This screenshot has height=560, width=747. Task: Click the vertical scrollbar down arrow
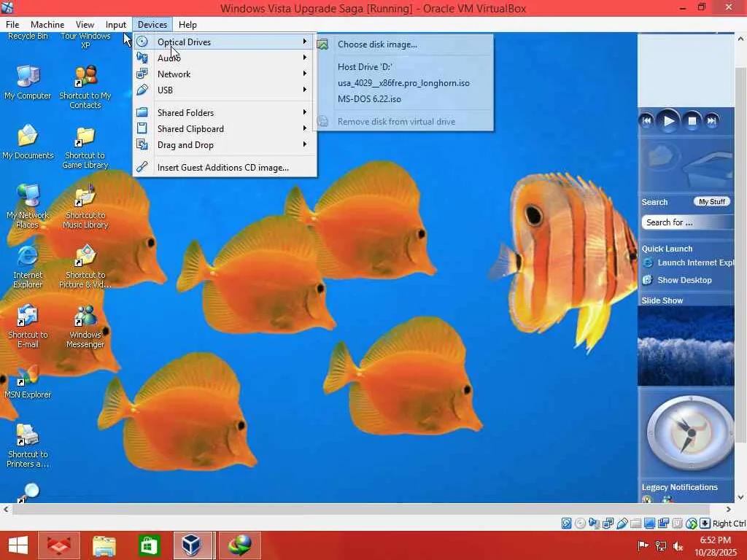coord(741,497)
